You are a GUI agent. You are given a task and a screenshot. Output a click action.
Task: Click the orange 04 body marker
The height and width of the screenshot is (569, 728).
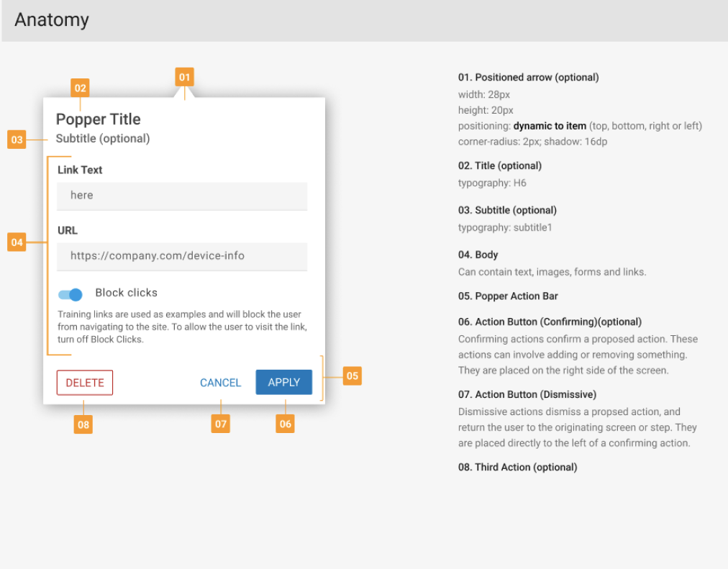pyautogui.click(x=17, y=242)
